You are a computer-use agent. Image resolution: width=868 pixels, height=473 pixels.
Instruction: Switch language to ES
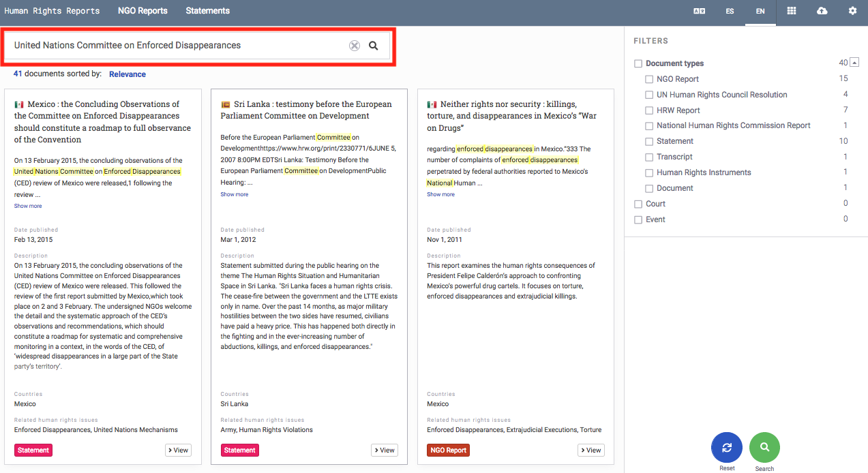(730, 12)
